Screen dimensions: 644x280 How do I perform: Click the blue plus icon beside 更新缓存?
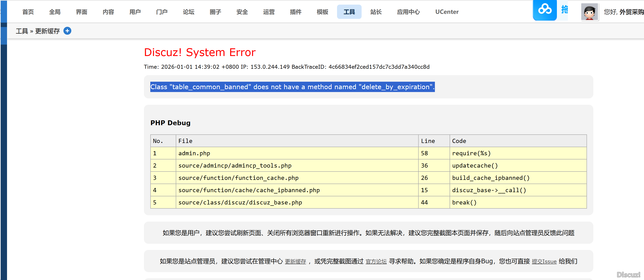tap(67, 31)
